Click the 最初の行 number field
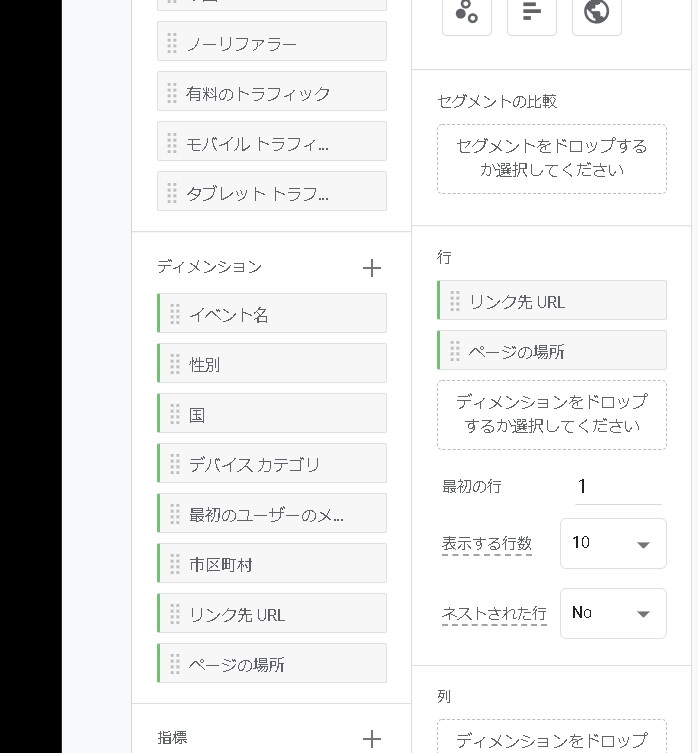This screenshot has width=698, height=753. click(x=617, y=487)
